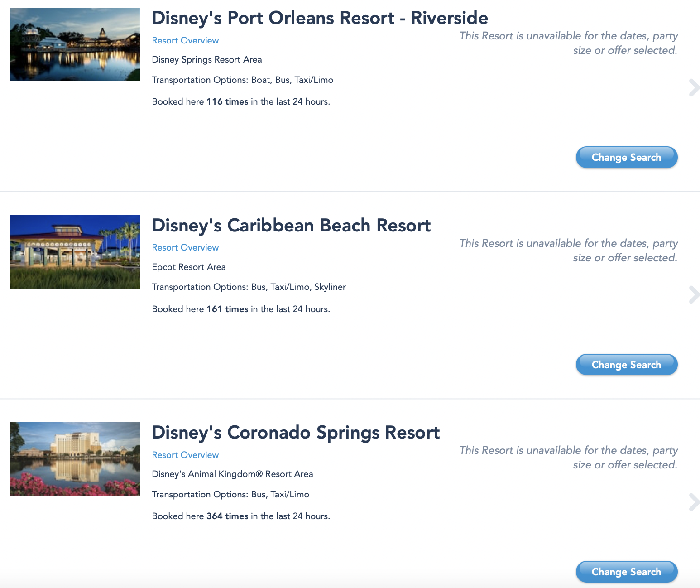This screenshot has width=700, height=588.
Task: Open Resort Overview for Coronado Springs Resort
Action: [185, 455]
